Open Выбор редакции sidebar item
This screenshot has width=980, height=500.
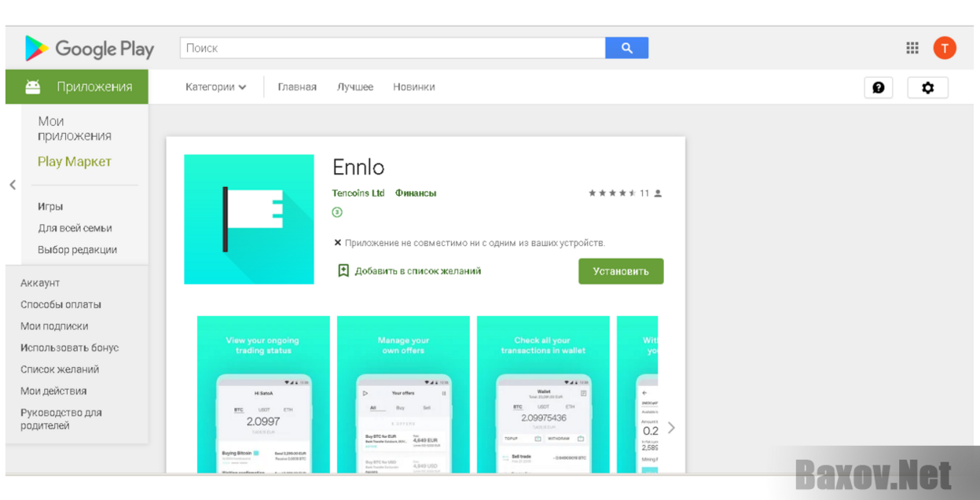pyautogui.click(x=77, y=250)
